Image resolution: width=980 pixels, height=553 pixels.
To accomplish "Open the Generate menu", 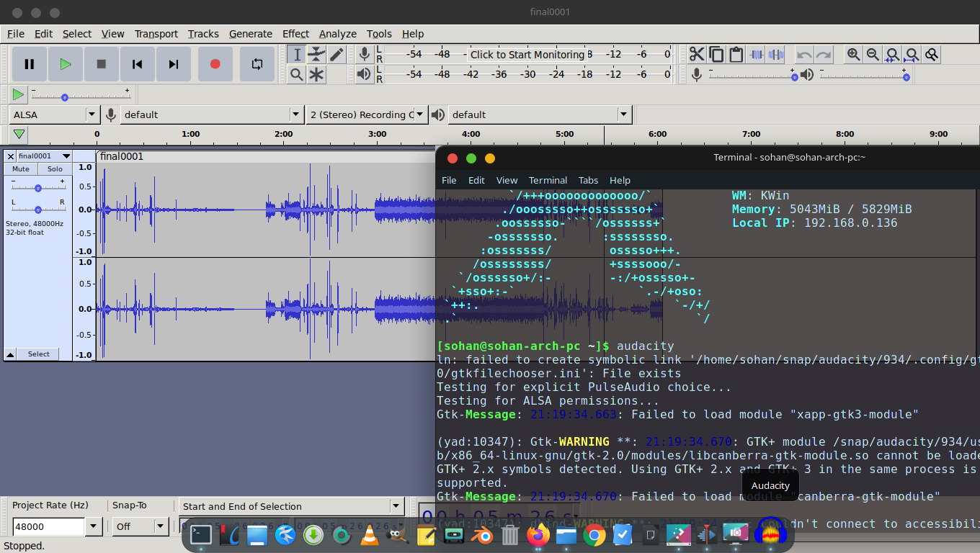I will coord(251,34).
